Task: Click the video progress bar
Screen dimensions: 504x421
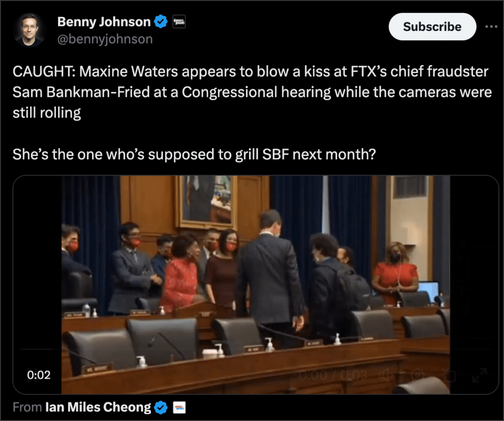Action: [x=255, y=349]
